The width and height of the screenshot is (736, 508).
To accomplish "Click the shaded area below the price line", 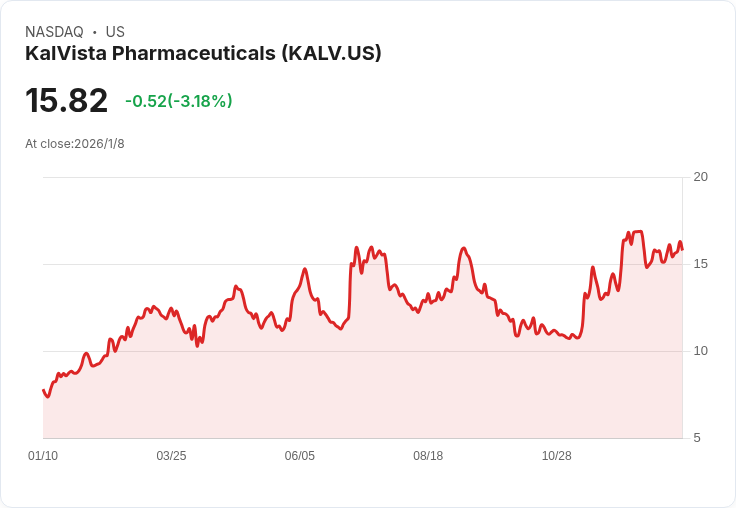I will [360, 390].
